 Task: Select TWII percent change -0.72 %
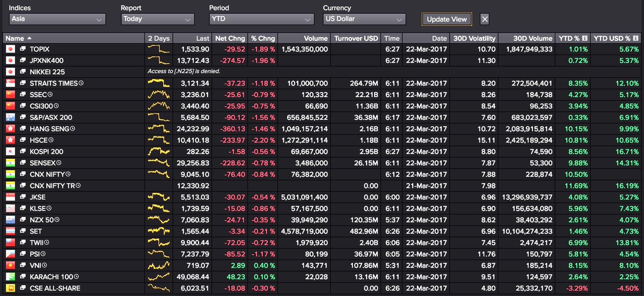click(x=264, y=243)
